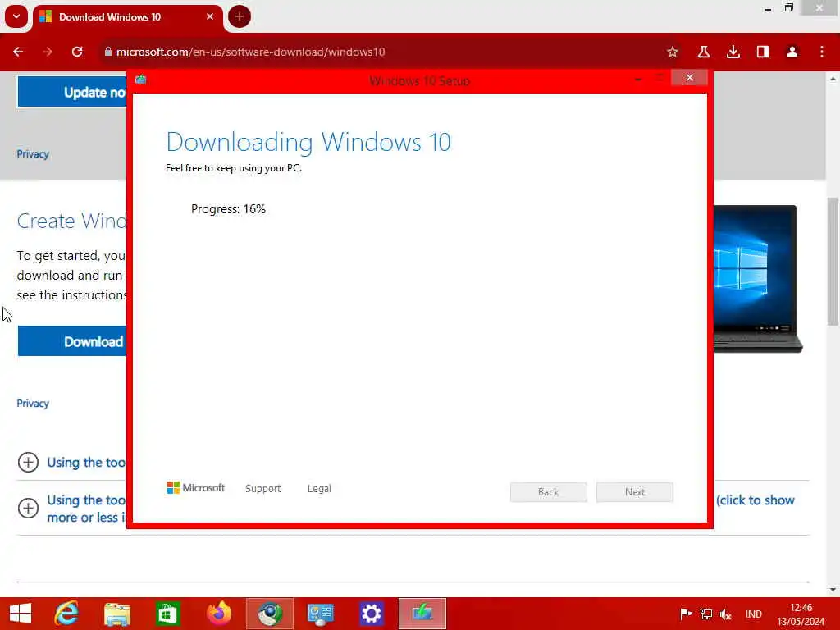This screenshot has height=630, width=840.
Task: Open Microsoft Store from taskbar
Action: point(167,614)
